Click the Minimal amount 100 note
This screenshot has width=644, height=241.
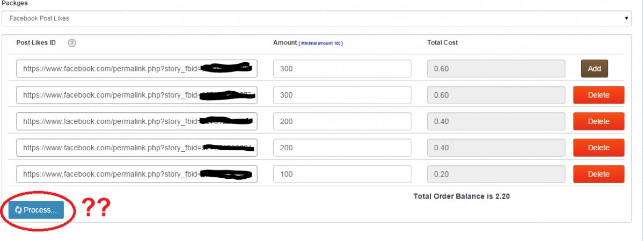click(x=320, y=43)
